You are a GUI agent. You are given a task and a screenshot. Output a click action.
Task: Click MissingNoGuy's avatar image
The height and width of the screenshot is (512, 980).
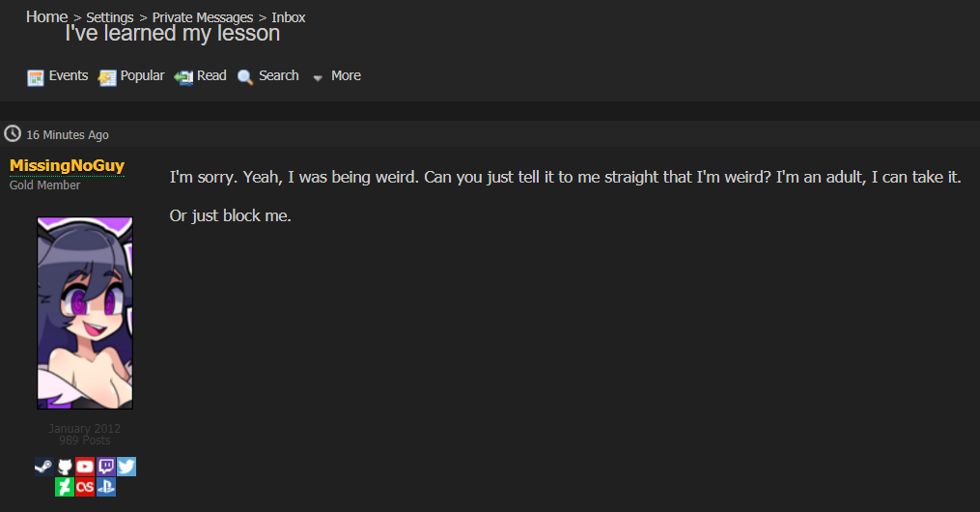coord(85,313)
